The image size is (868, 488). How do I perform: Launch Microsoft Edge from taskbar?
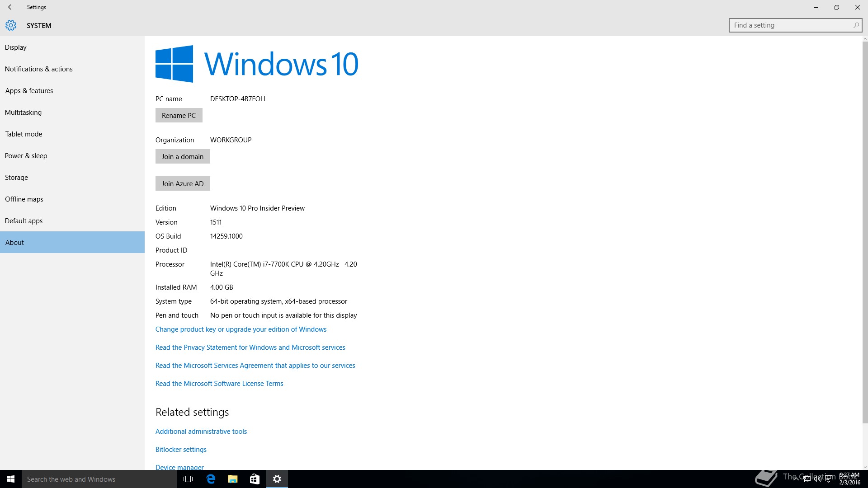click(x=211, y=479)
